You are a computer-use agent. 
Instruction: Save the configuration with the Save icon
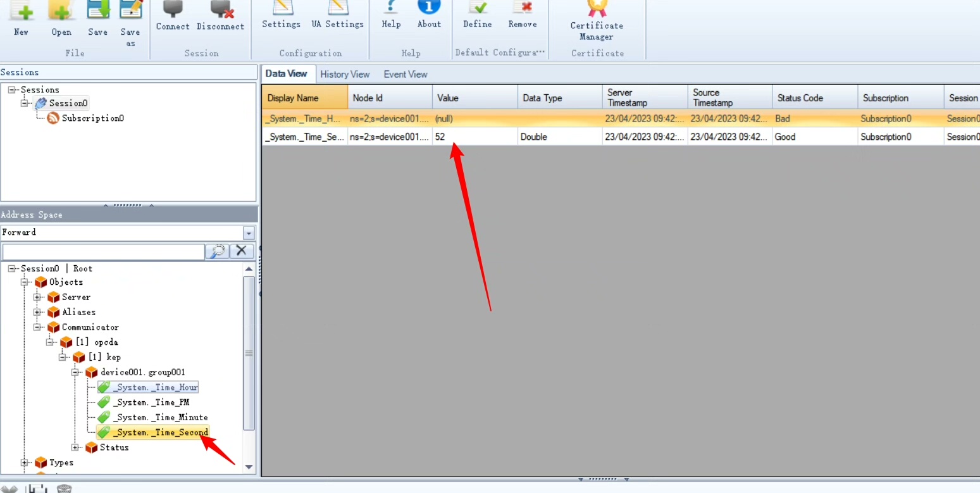click(x=97, y=9)
